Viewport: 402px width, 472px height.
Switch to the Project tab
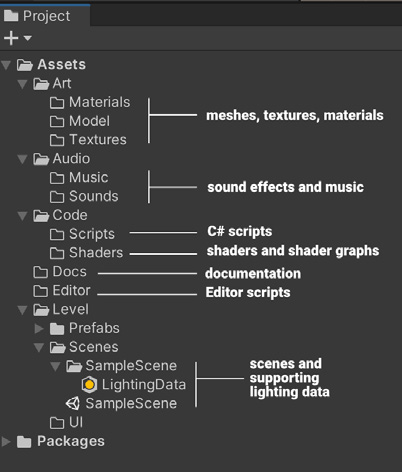click(x=37, y=16)
